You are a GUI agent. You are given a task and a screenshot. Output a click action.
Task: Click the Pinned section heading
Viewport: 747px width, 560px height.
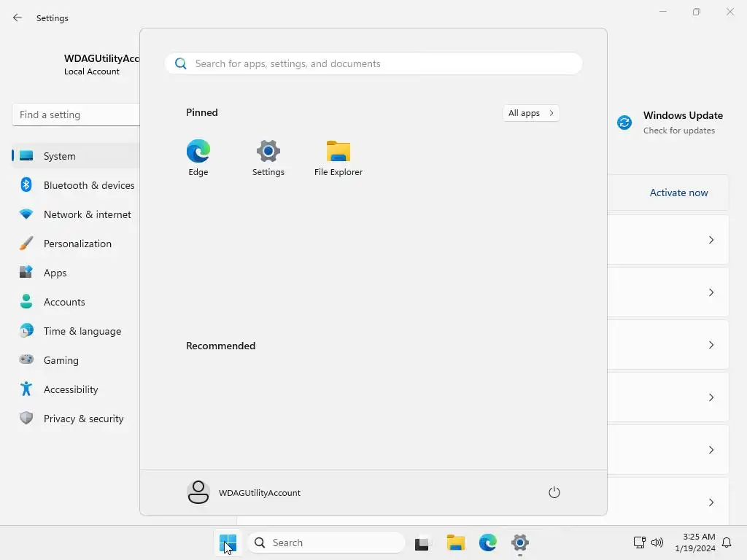202,112
